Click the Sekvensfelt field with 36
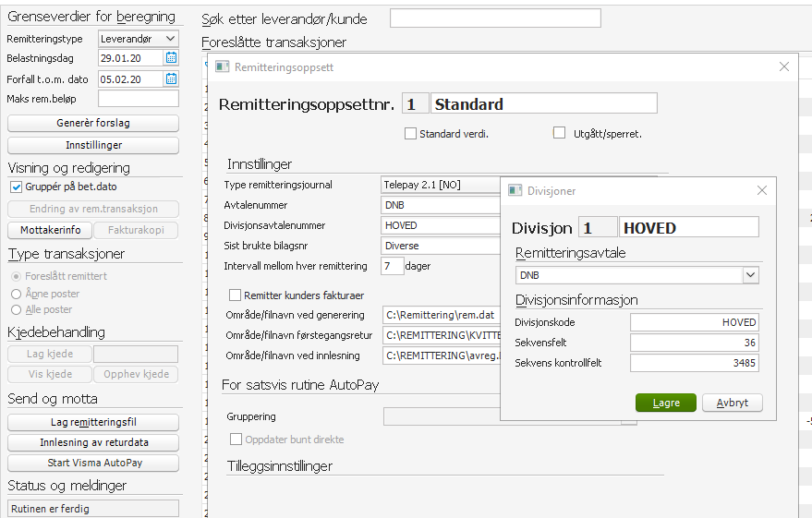This screenshot has width=812, height=518. (695, 343)
